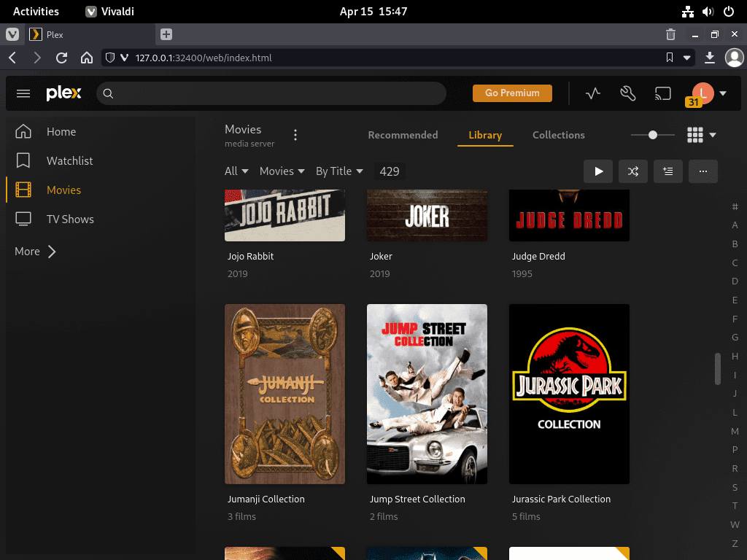The width and height of the screenshot is (747, 560).
Task: Click the Vivaldi menu icon
Action: pos(12,34)
